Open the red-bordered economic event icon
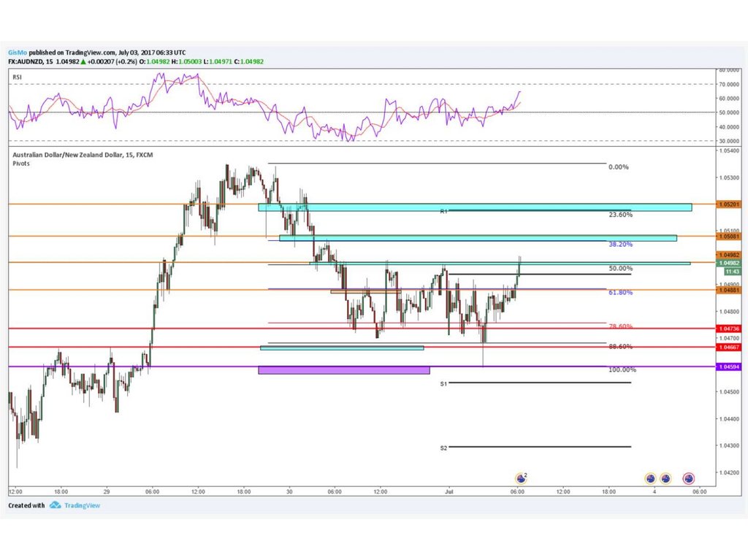The height and width of the screenshot is (560, 748). 687,479
